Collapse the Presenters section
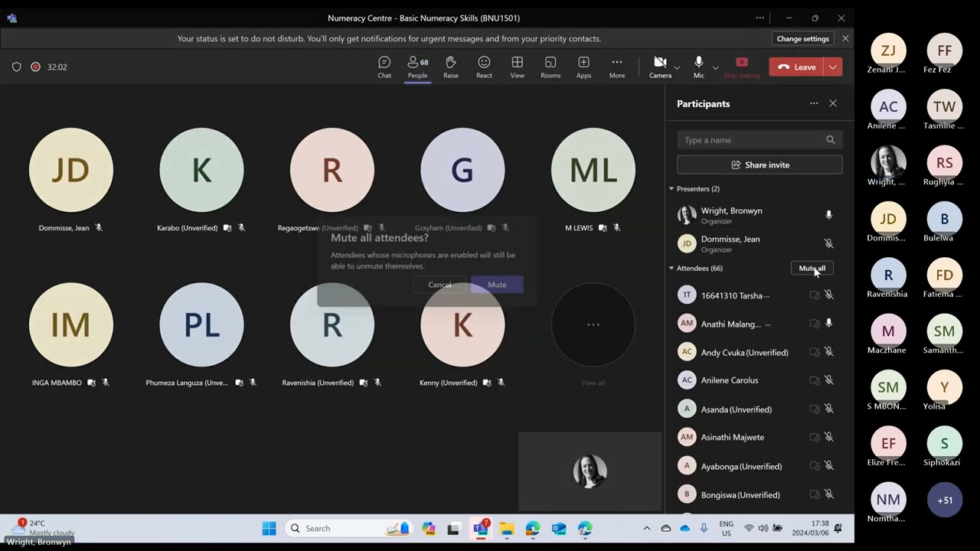980x551 pixels. pos(671,189)
